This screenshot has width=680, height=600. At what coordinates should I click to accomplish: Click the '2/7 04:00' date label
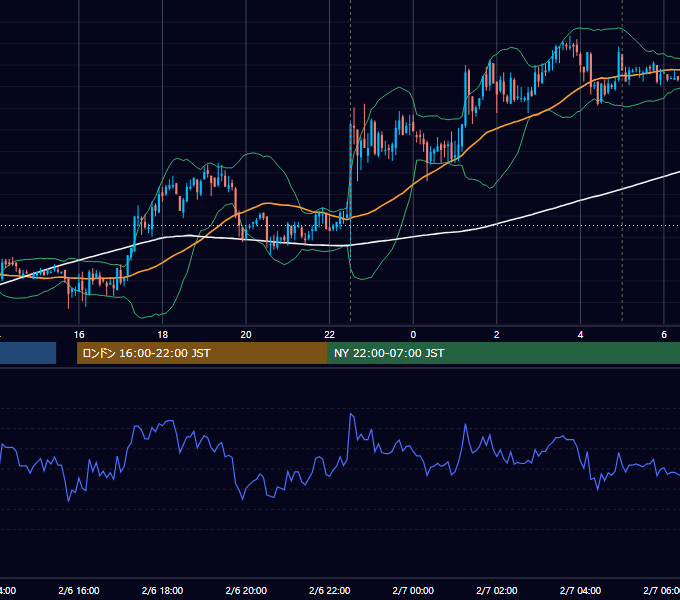point(580,590)
